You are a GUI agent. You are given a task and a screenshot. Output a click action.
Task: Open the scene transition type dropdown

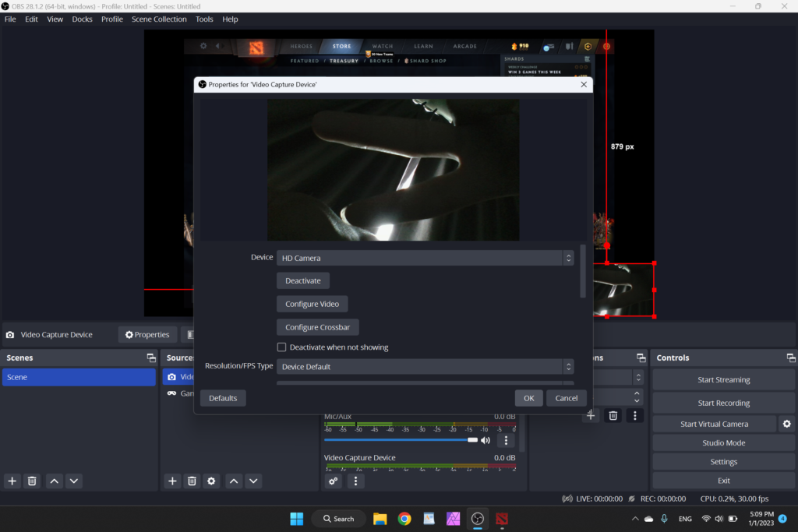(x=619, y=377)
